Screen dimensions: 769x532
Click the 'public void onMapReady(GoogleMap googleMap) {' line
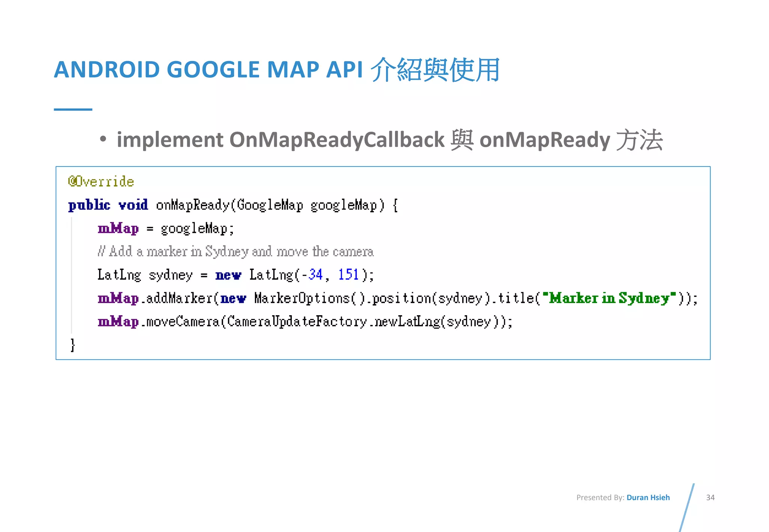[233, 205]
